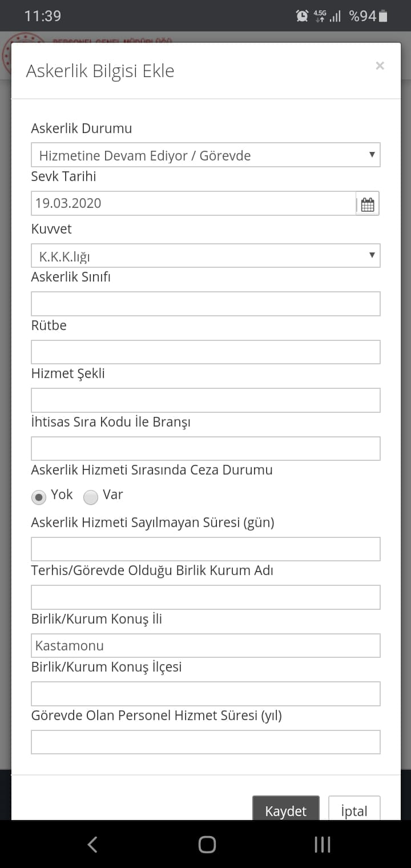Tap the Android back navigation icon
The image size is (411, 868).
pyautogui.click(x=92, y=844)
